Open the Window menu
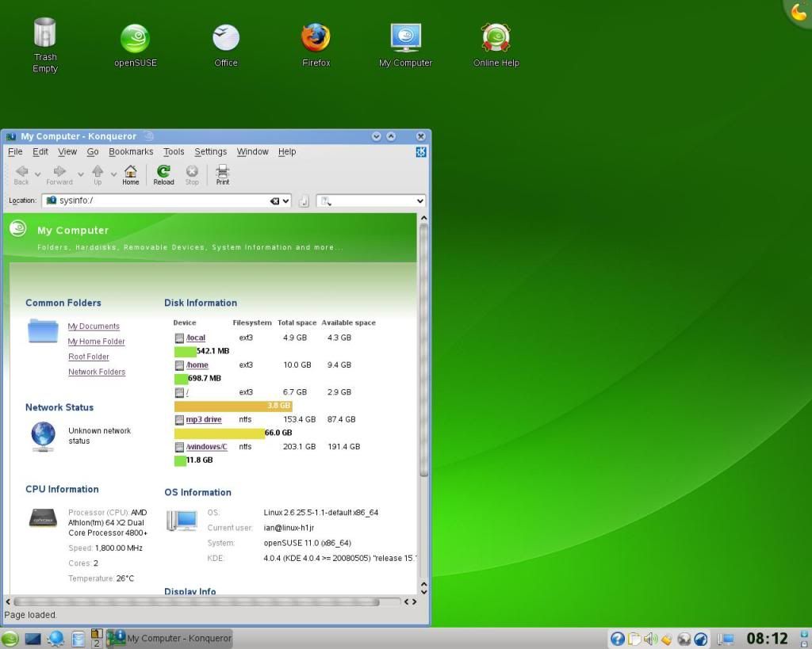Viewport: 812px width, 649px height. (x=253, y=151)
